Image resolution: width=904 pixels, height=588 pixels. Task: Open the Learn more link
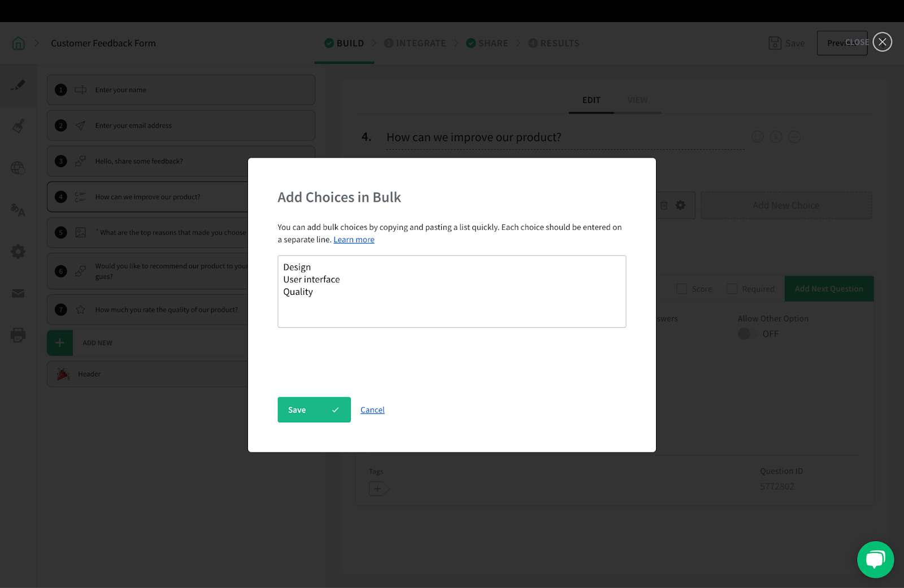pos(354,239)
